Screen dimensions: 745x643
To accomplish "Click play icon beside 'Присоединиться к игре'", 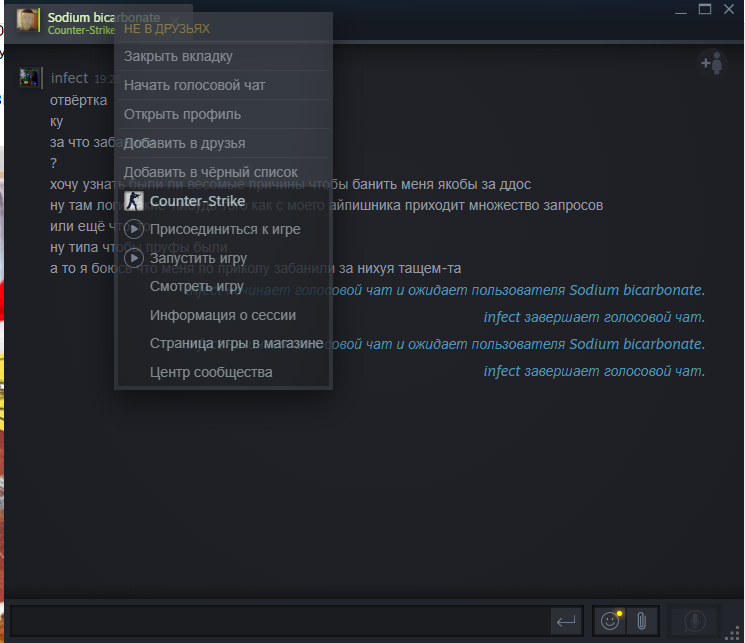I will tap(134, 230).
